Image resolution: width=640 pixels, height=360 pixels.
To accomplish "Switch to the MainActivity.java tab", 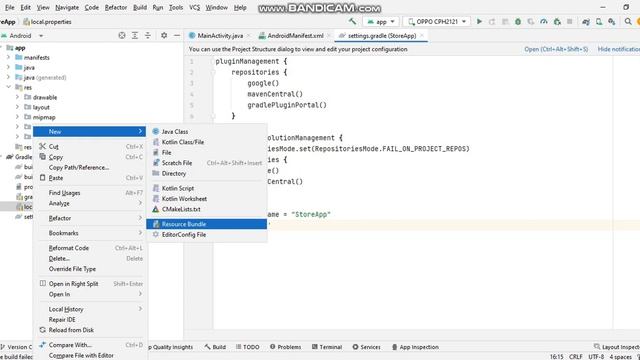I will 220,36.
